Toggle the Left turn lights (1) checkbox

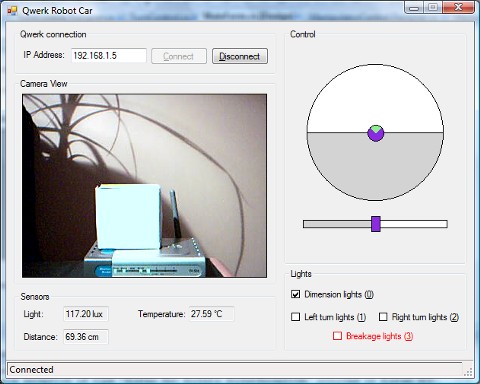pyautogui.click(x=295, y=317)
